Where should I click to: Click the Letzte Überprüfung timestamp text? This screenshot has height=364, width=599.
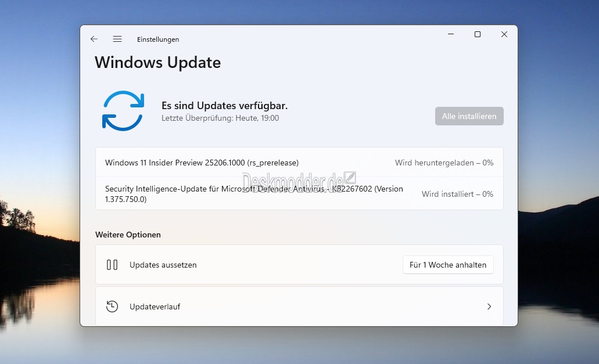[x=220, y=118]
